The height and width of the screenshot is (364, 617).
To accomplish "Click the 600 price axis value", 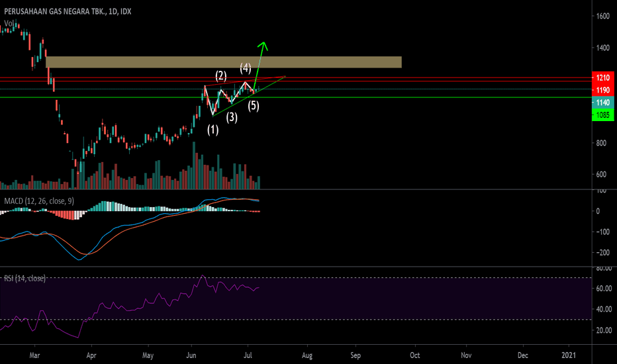I will coord(601,174).
